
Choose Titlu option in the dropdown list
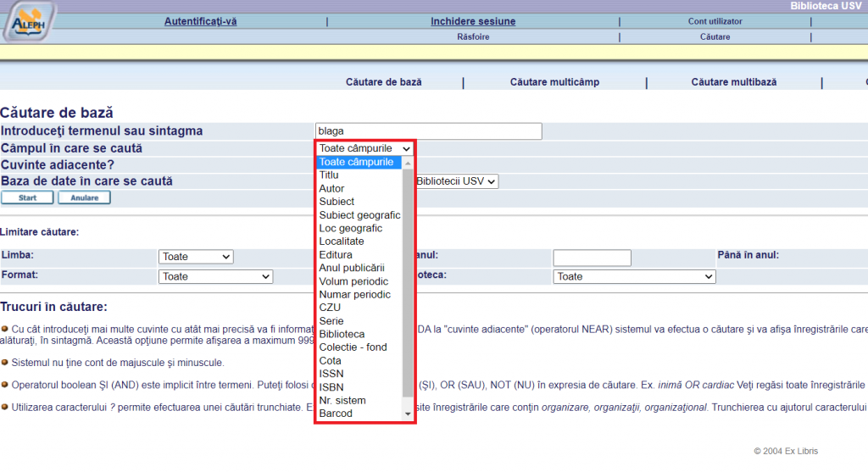pyautogui.click(x=329, y=175)
